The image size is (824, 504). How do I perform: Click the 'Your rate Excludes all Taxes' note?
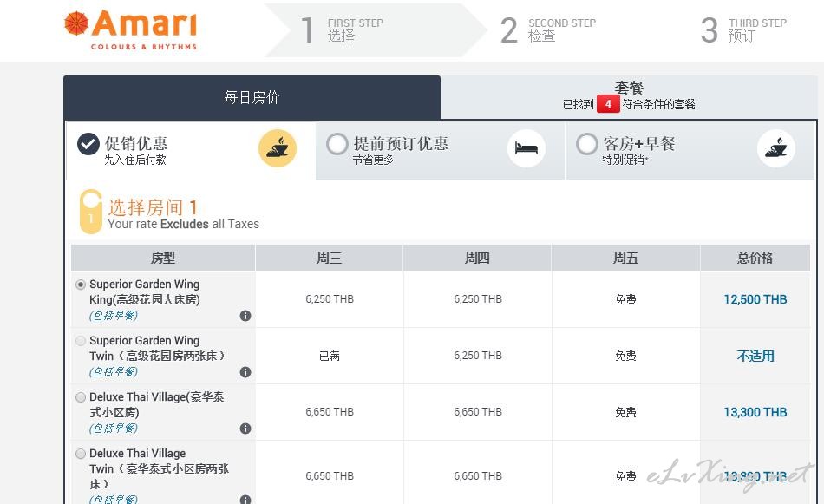[183, 224]
